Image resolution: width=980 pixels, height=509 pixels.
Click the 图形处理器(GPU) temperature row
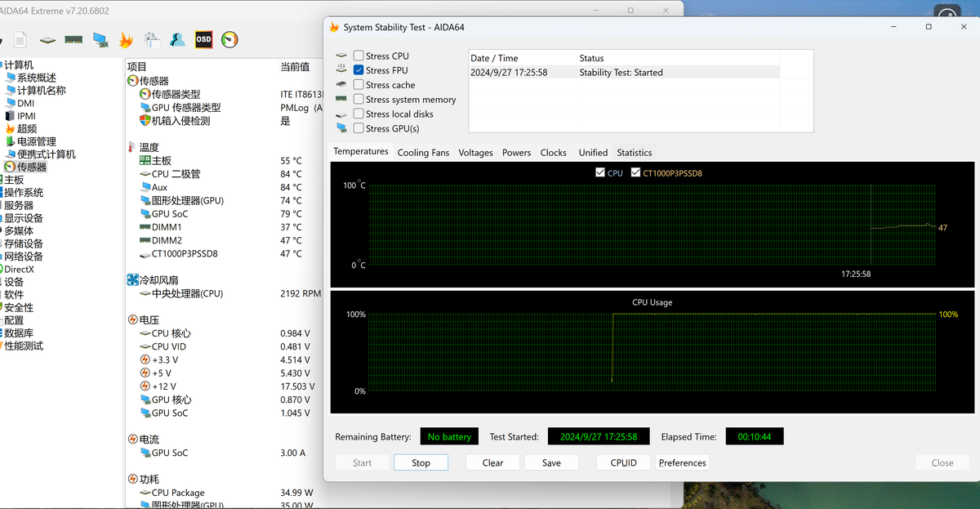point(225,200)
